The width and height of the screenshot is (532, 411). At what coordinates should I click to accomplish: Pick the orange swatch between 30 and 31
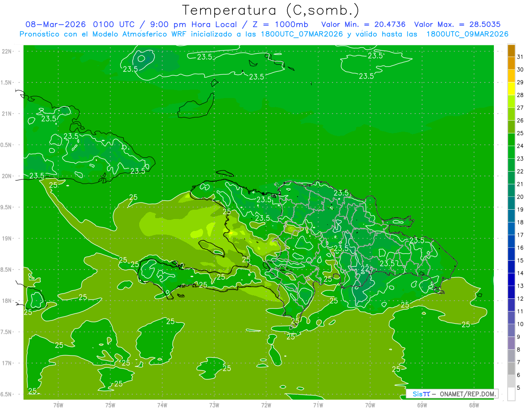click(x=511, y=63)
